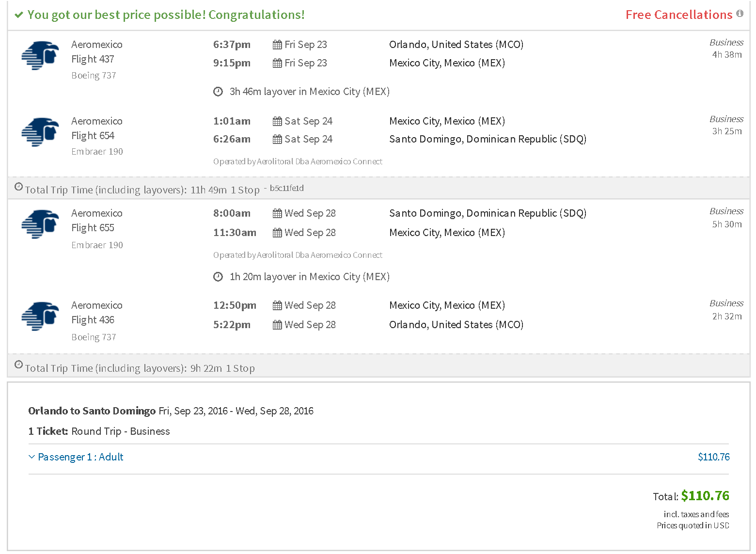Click the info icon next to Free Cancellations
The image size is (756, 554).
[740, 14]
